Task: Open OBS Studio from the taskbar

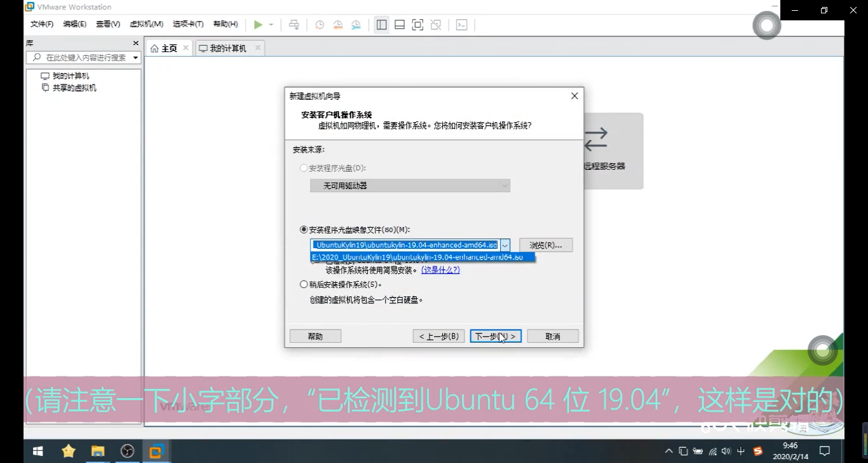Action: tap(127, 451)
